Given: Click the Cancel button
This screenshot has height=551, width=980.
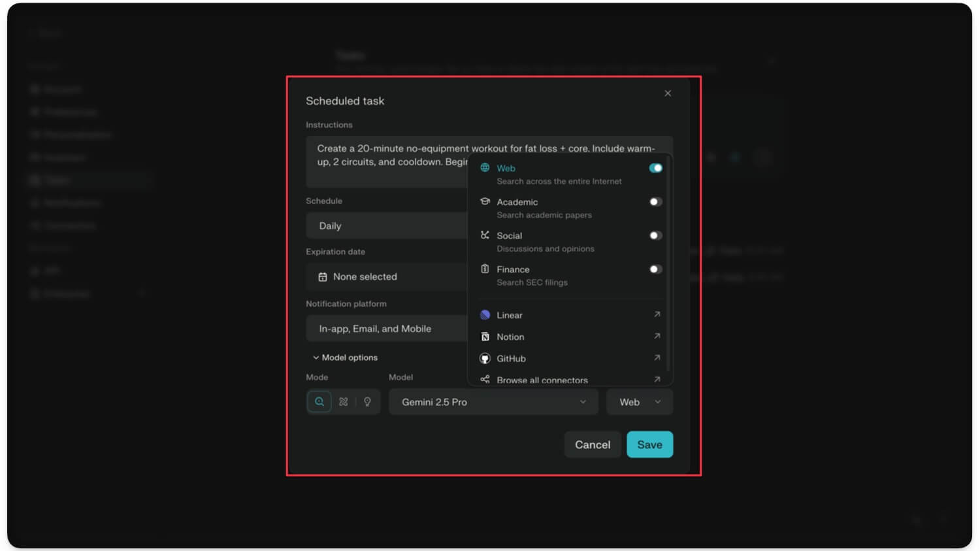Looking at the screenshot, I should 592,444.
